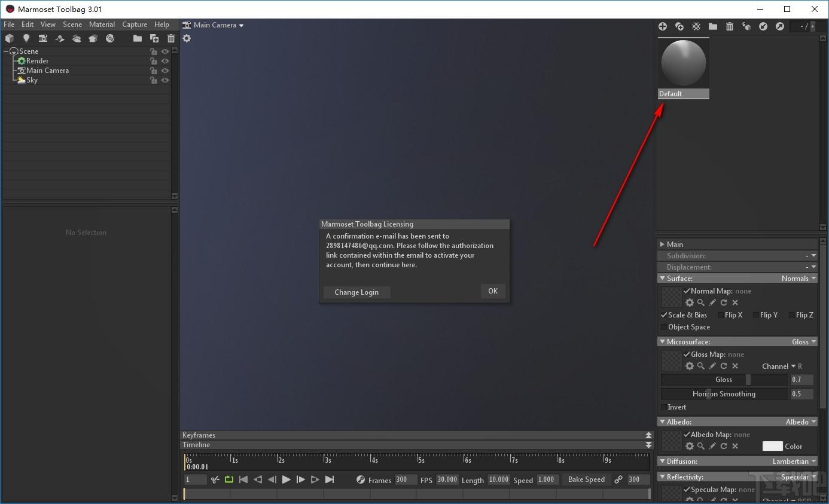Clear Gloss Map with X icon
This screenshot has height=504, width=829.
735,366
